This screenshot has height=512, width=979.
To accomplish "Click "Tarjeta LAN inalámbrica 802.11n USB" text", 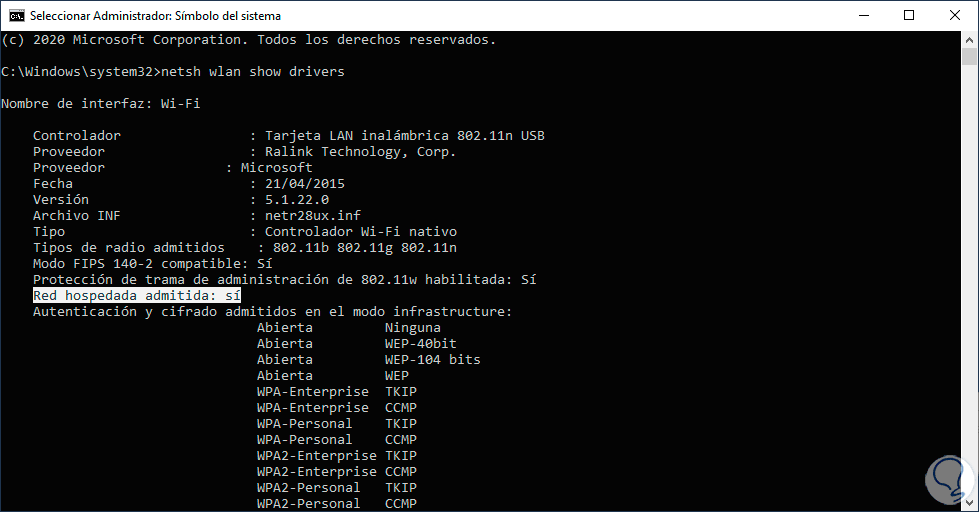I will point(404,136).
